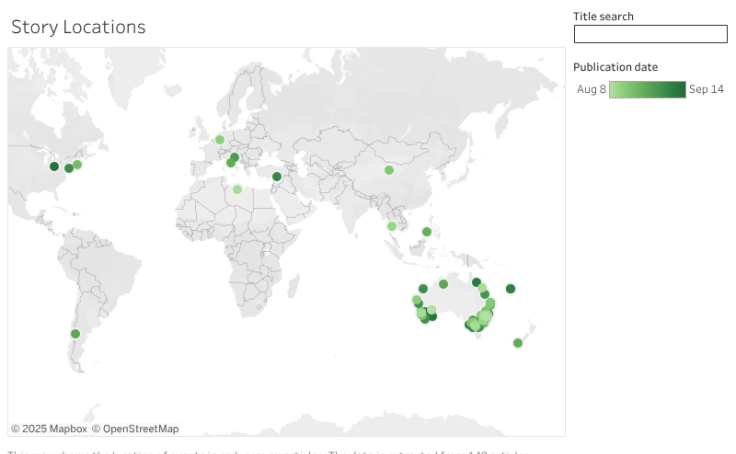Click the Sep 14 legend label
Screen dimensions: 736x454
(x=706, y=89)
